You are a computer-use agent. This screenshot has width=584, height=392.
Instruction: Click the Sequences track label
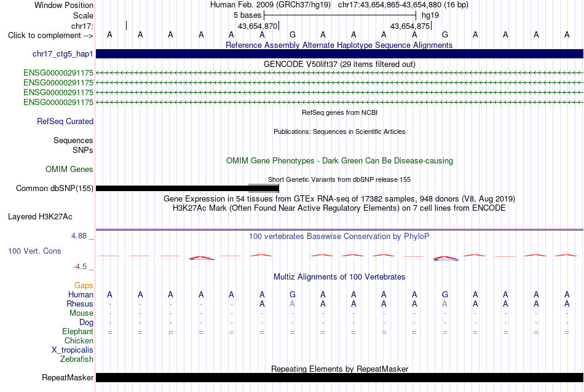pos(73,140)
